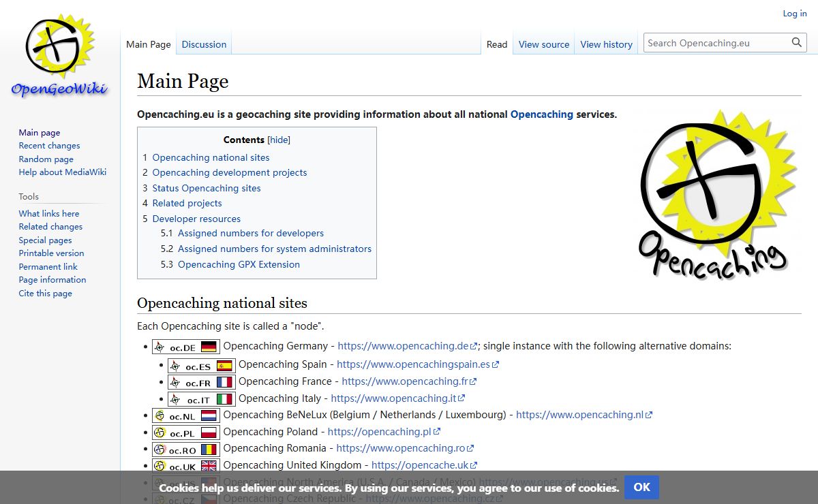Jump to Assigned numbers for system administrators
818x504 pixels.
tap(275, 249)
